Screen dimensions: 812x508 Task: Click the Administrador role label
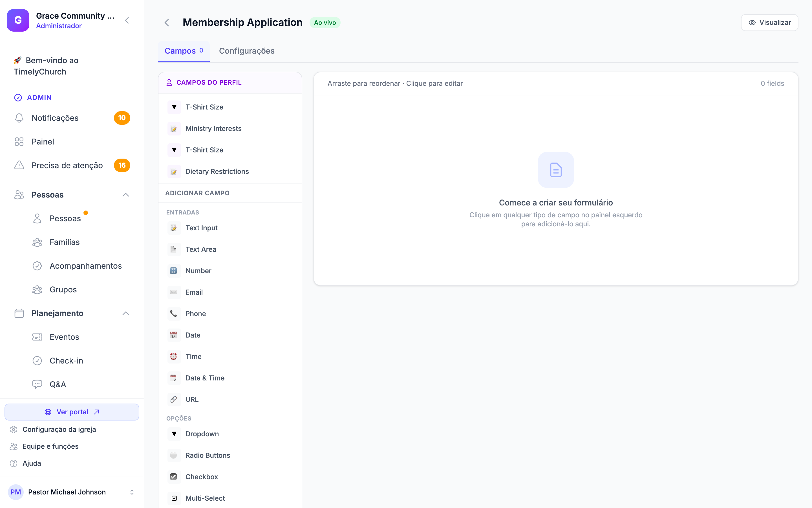click(x=59, y=26)
